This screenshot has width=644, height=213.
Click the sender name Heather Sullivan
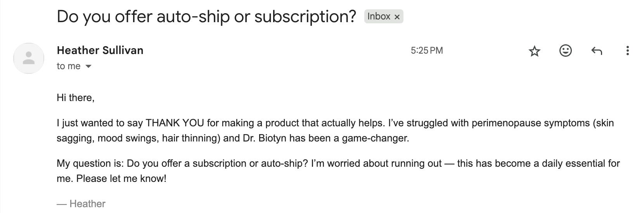tap(100, 50)
